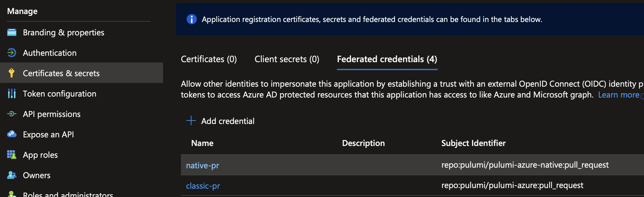
Task: Click the App roles grid icon
Action: [12, 155]
